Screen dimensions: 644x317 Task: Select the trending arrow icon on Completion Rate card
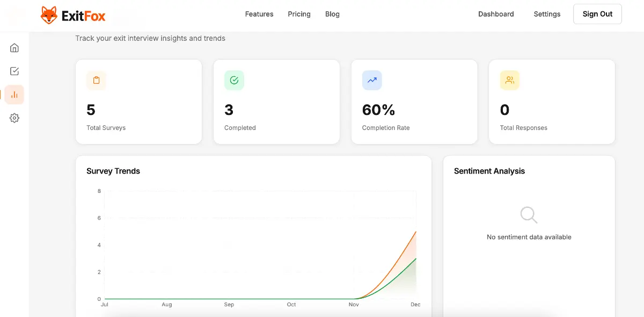[x=372, y=80]
